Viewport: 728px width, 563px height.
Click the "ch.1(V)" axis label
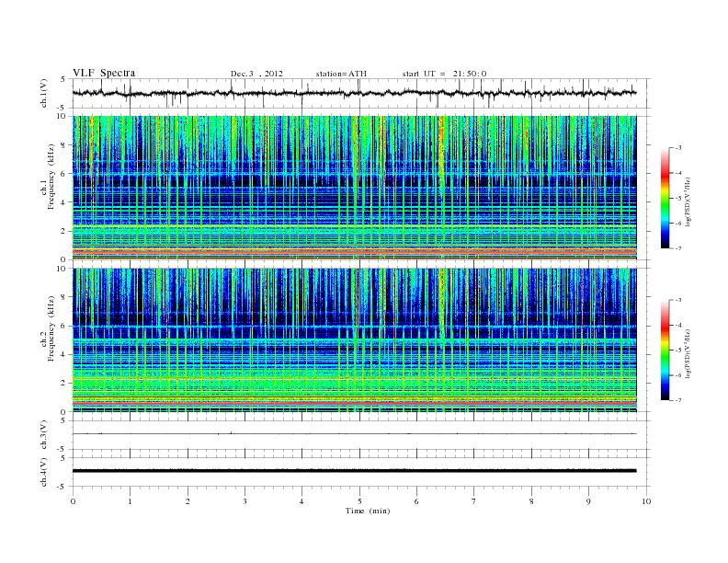tap(44, 93)
